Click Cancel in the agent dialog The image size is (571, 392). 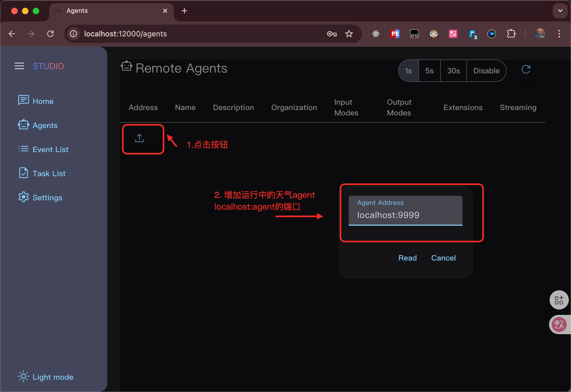(443, 258)
